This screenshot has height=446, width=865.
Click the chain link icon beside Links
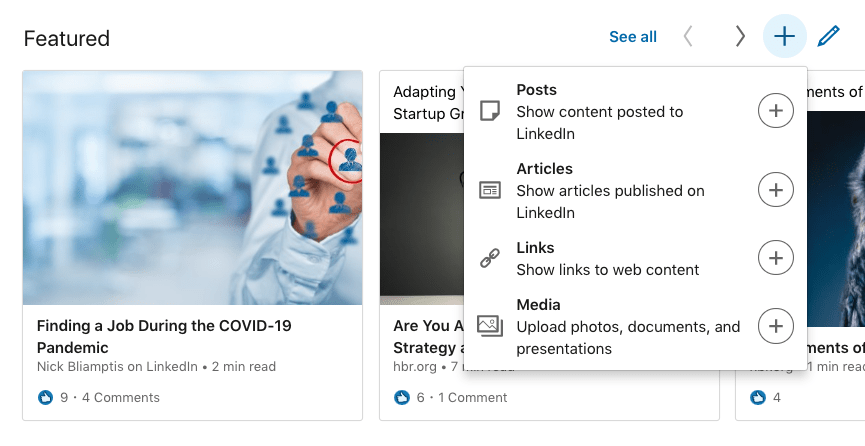tap(490, 259)
